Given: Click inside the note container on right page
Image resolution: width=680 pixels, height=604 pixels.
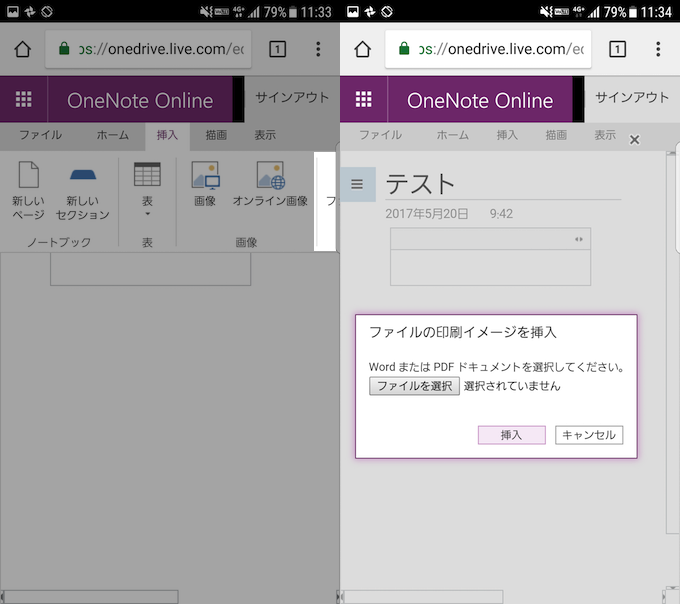Looking at the screenshot, I should [x=490, y=268].
